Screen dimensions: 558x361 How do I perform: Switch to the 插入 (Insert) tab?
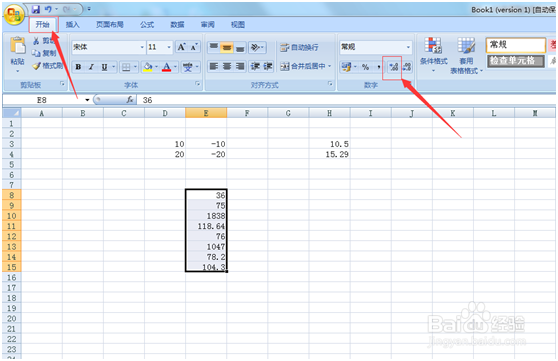click(x=72, y=24)
